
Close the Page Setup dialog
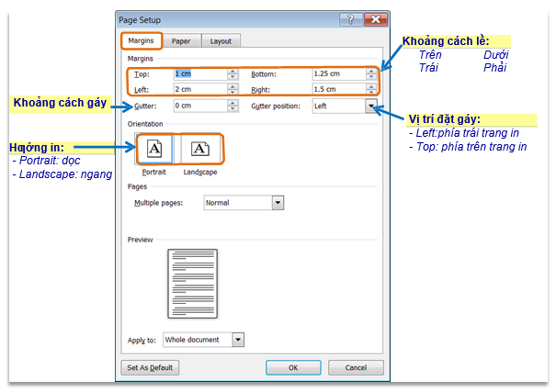coord(373,18)
